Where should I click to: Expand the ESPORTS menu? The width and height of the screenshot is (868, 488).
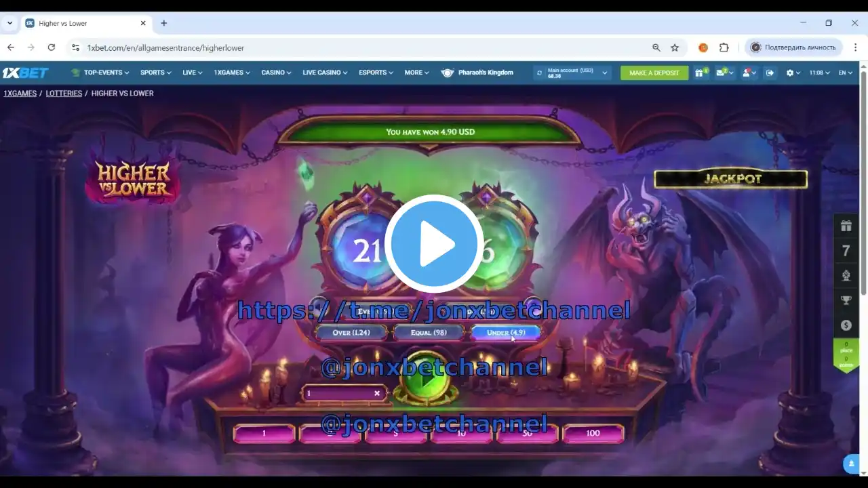376,73
